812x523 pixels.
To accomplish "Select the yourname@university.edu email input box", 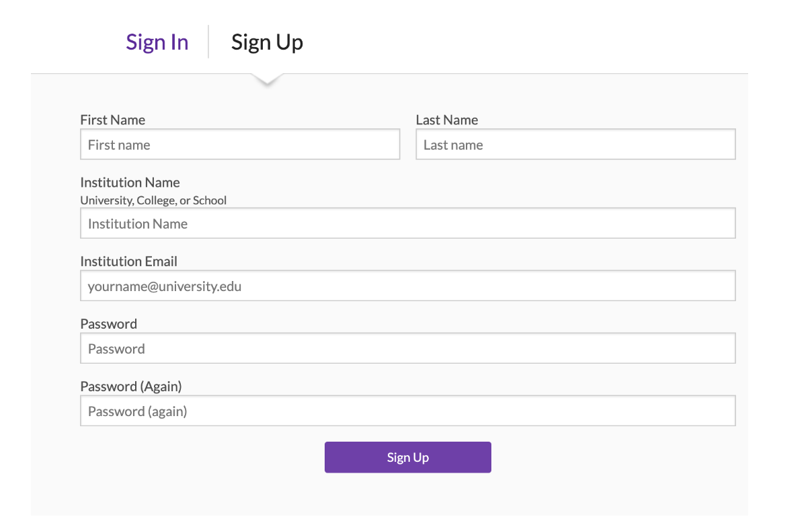I will pos(408,286).
